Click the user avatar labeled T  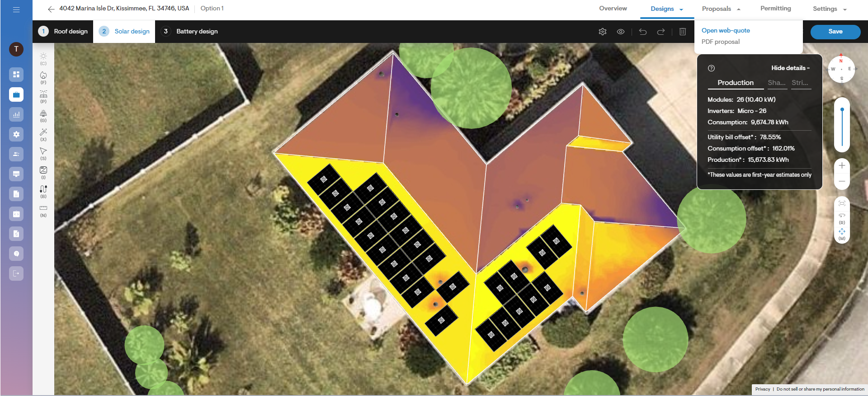coord(16,49)
